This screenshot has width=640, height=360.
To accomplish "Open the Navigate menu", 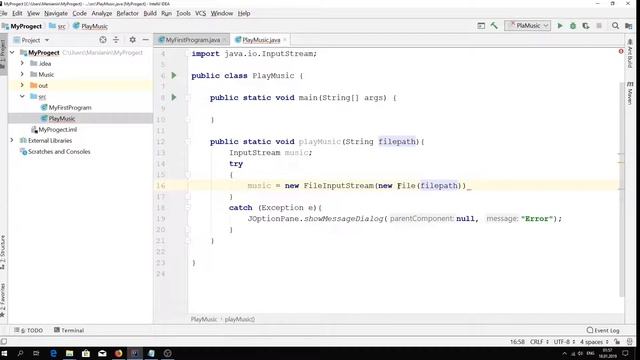I will pyautogui.click(x=56, y=13).
